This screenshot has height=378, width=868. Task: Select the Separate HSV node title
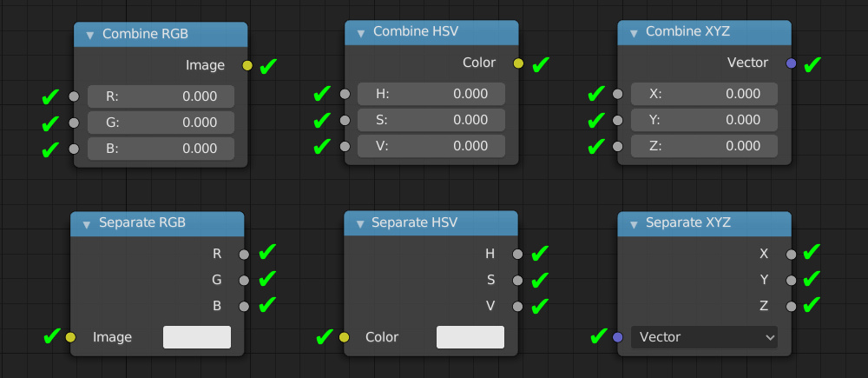pos(415,222)
